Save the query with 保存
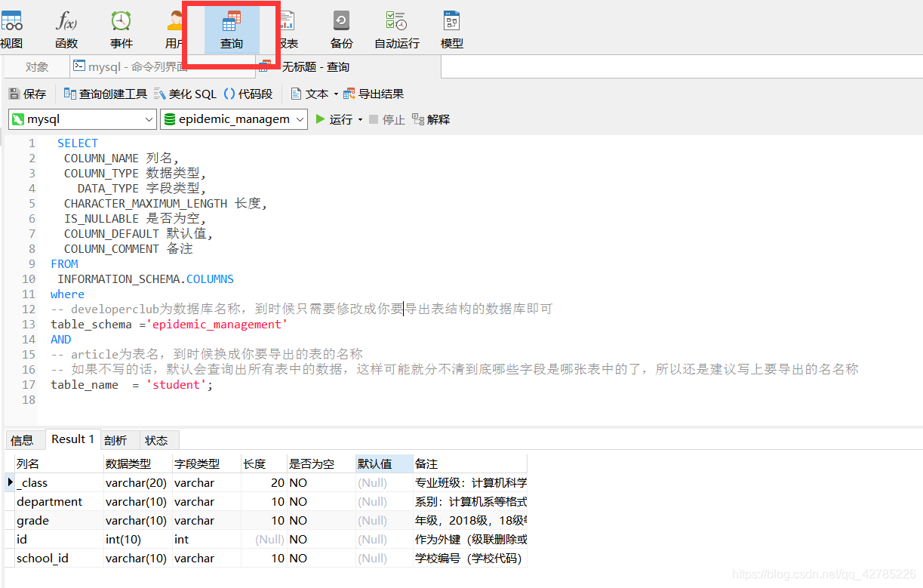Screen dimensions: 923x588 [x=28, y=94]
